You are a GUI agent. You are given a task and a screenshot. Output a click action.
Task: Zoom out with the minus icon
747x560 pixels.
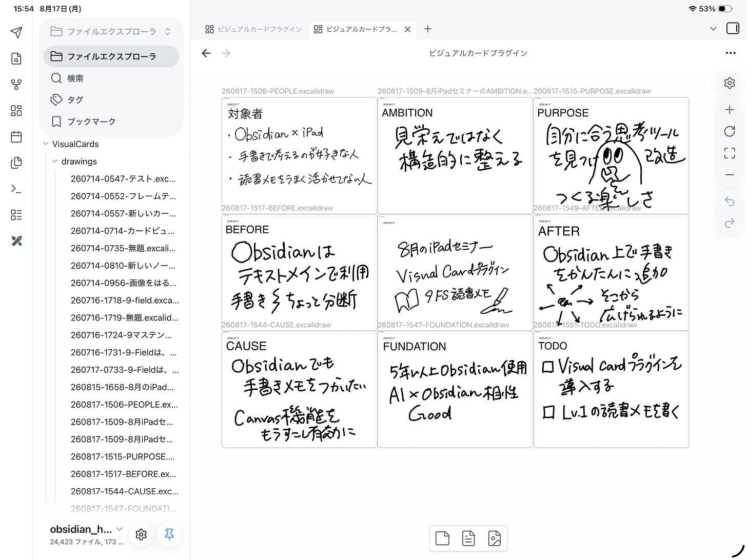pos(730,175)
